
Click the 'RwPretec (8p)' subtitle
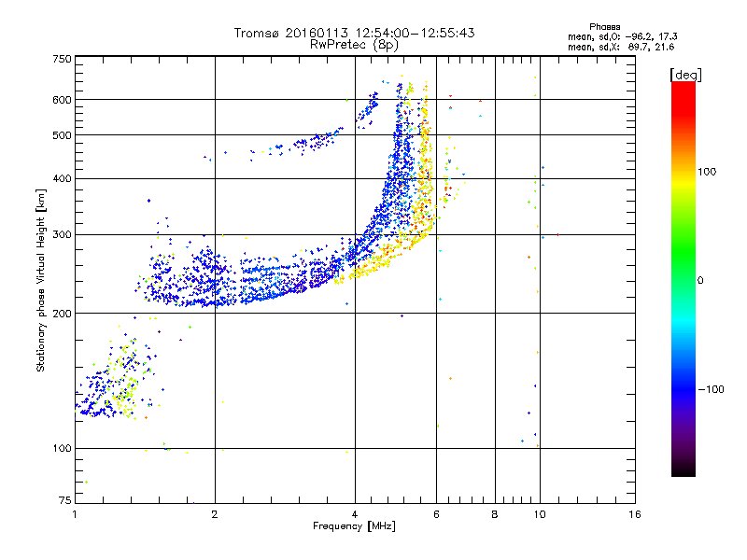354,45
